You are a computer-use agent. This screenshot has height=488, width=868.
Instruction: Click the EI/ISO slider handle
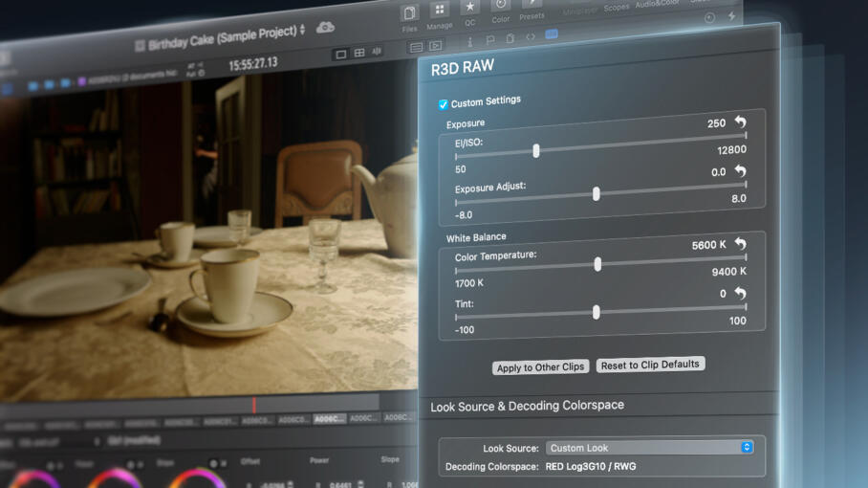tap(536, 150)
